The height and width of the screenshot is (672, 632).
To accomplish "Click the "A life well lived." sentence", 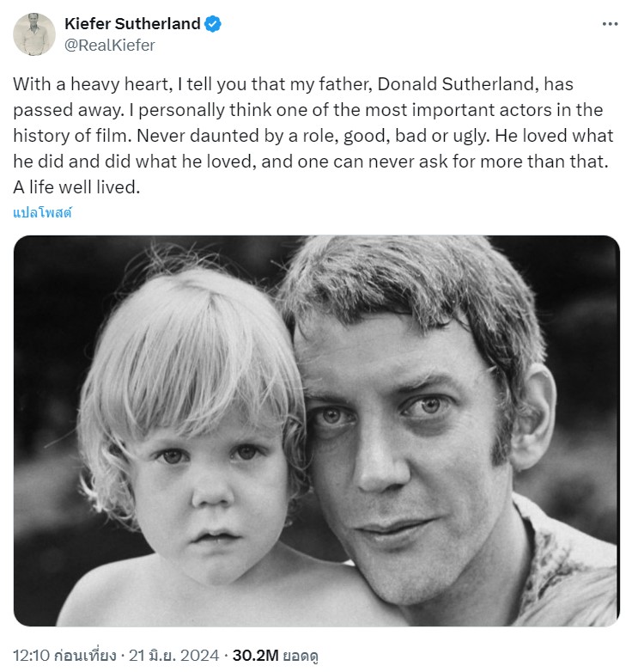I will point(76,187).
